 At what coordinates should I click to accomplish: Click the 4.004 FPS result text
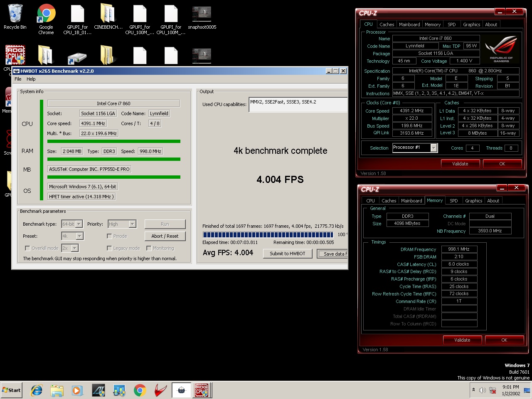(280, 180)
